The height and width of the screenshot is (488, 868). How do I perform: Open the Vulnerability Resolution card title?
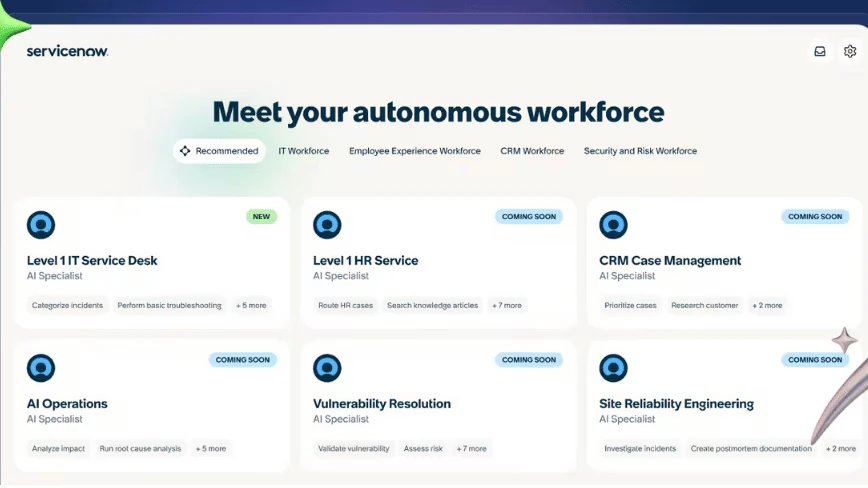(382, 404)
